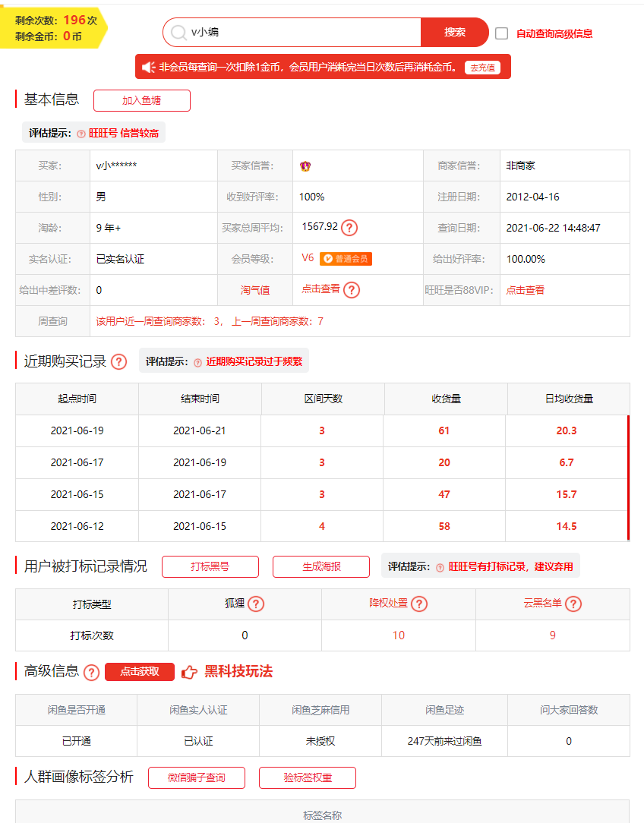This screenshot has width=644, height=823.
Task: Open the help icon next to 买家总周平均
Action: click(x=349, y=226)
